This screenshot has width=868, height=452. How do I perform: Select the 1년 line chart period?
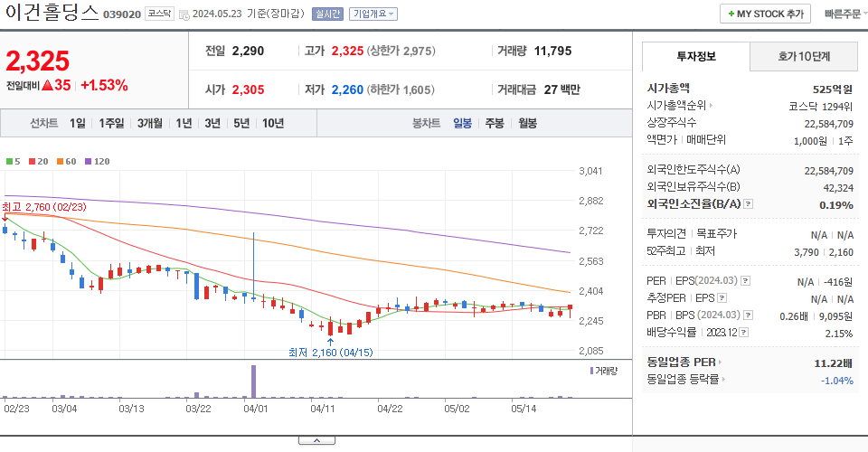point(184,123)
